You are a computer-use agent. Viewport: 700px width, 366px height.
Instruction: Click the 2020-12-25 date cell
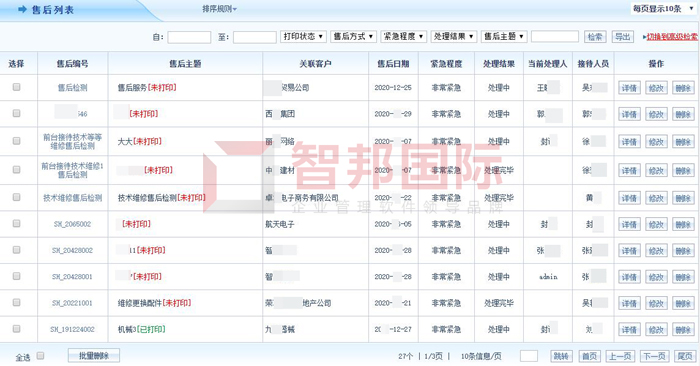click(393, 88)
